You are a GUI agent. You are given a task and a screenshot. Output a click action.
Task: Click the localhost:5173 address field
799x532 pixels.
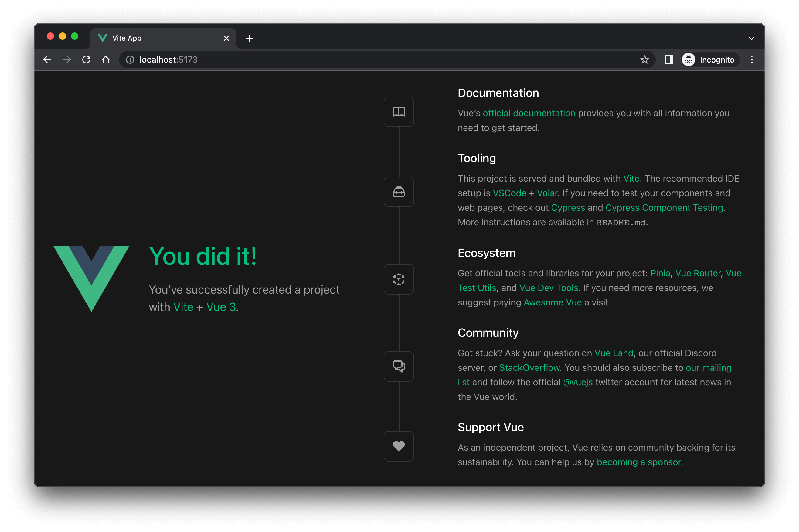387,60
